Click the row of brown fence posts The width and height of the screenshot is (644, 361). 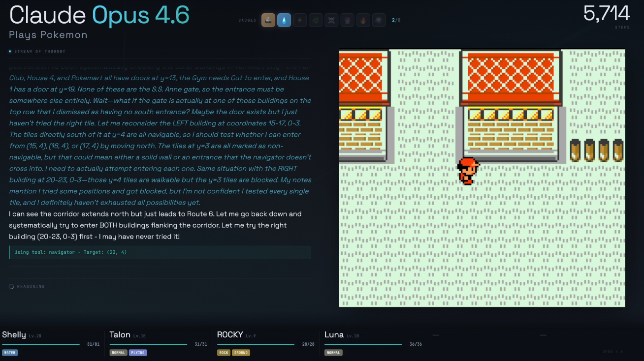[597, 150]
